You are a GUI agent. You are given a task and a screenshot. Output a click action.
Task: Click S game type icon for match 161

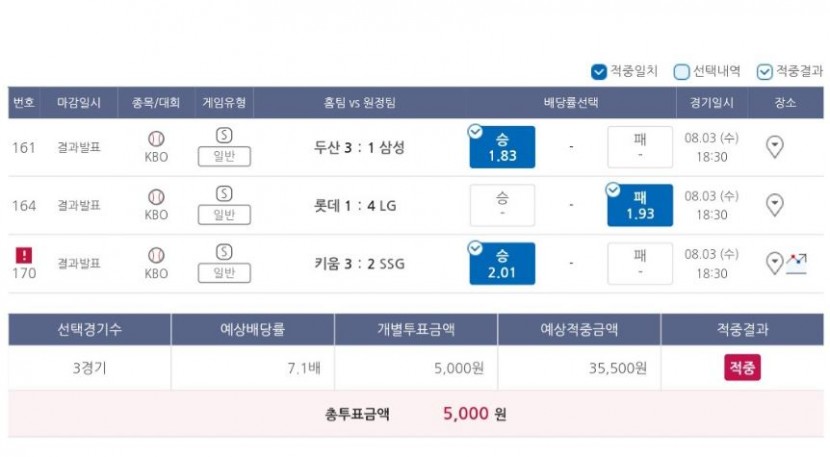click(224, 136)
